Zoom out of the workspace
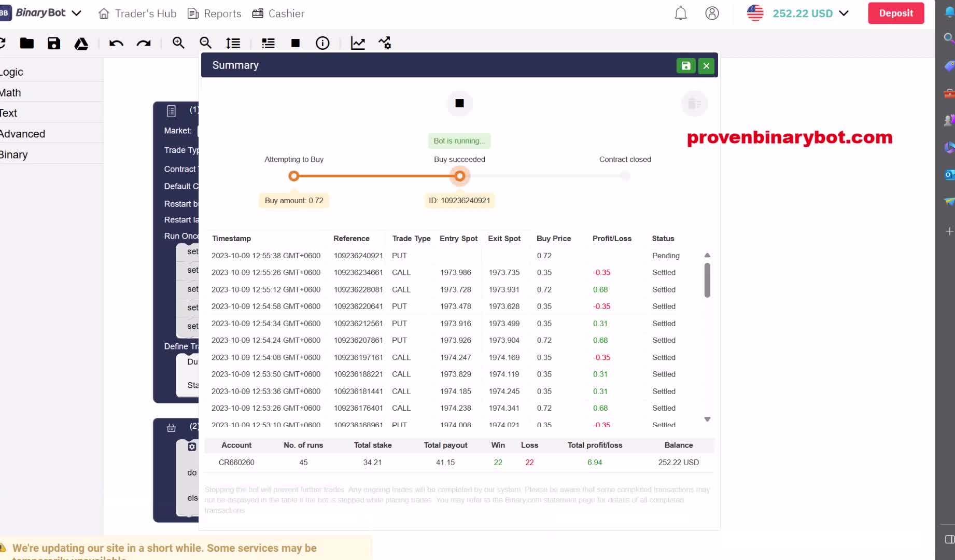Image resolution: width=955 pixels, height=560 pixels. tap(205, 43)
